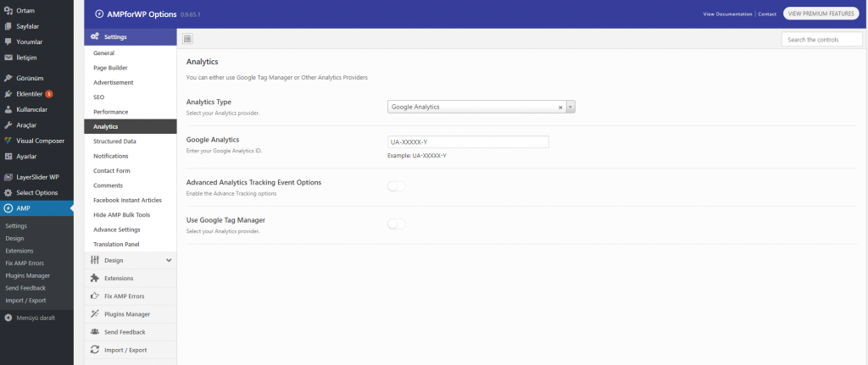Open the Analytics Type dropdown arrow

(x=570, y=107)
